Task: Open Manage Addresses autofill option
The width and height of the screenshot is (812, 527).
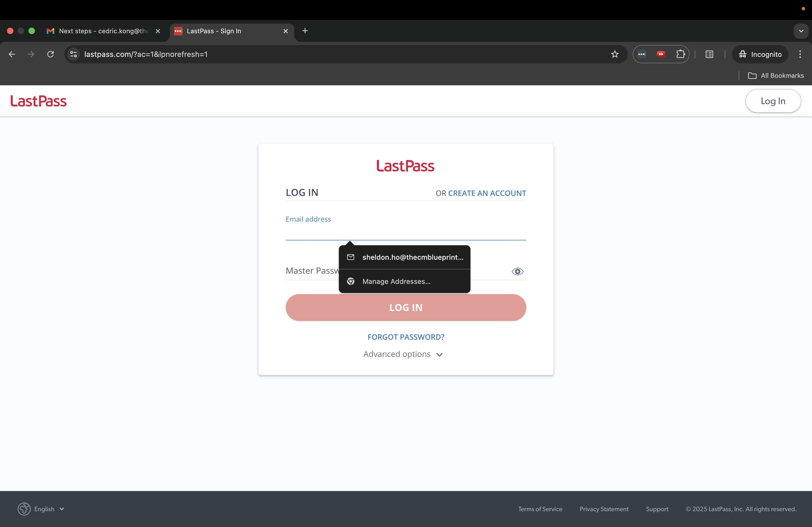Action: click(x=405, y=281)
